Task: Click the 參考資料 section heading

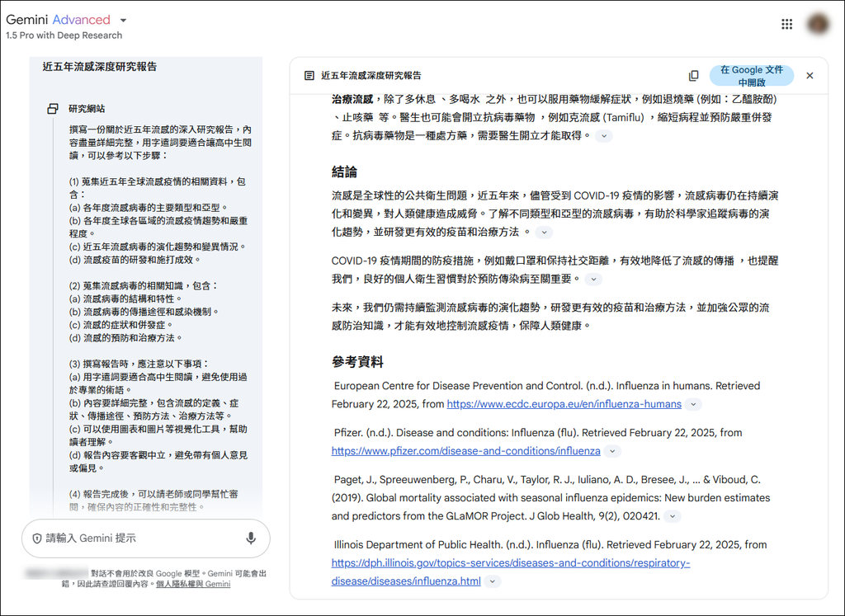Action: tap(357, 362)
